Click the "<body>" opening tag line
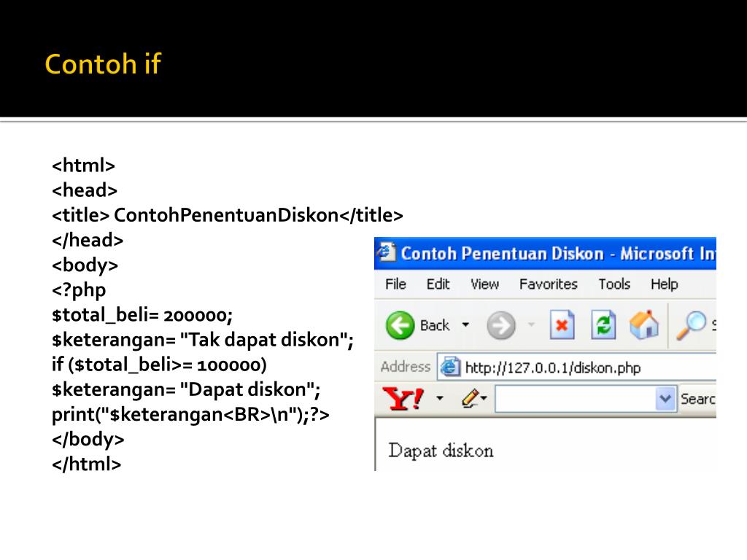Screen dimensions: 747x560 tap(85, 265)
